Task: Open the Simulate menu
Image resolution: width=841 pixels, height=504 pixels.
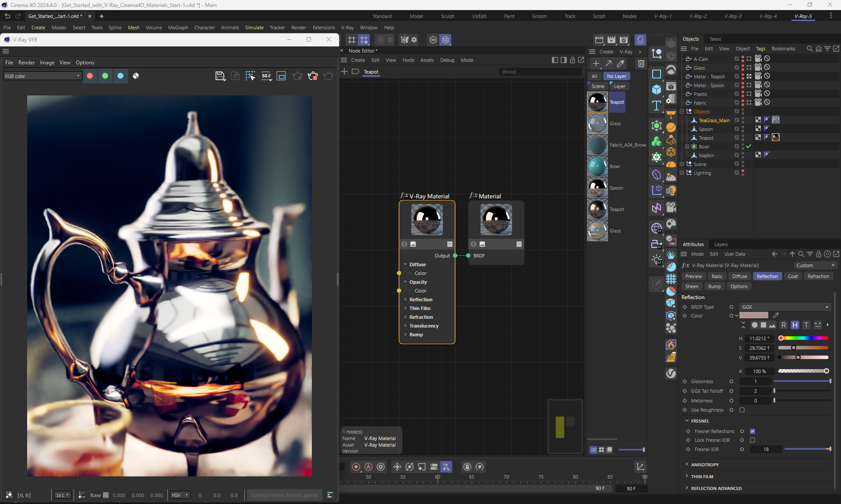Action: 254,28
